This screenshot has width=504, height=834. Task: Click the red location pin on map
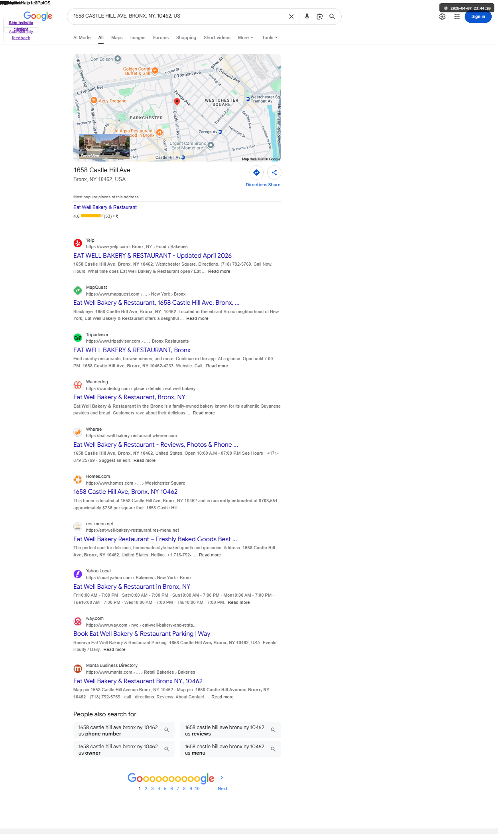coord(177,102)
